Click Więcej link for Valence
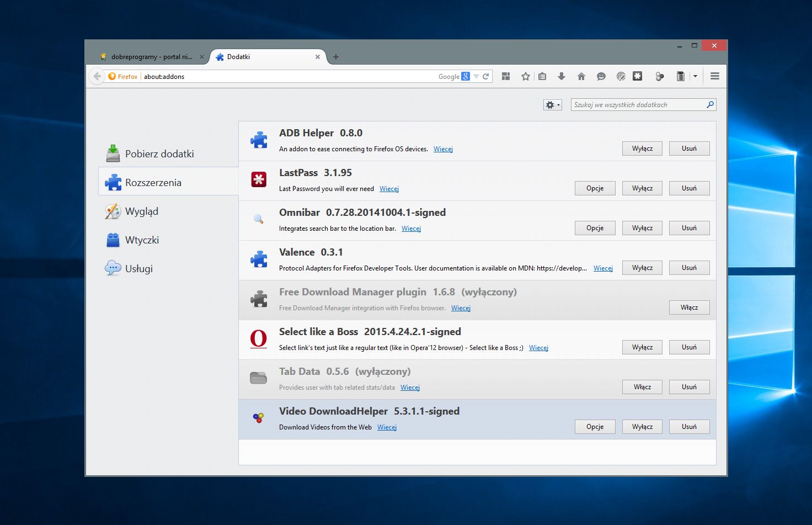Image resolution: width=812 pixels, height=525 pixels. pyautogui.click(x=603, y=268)
